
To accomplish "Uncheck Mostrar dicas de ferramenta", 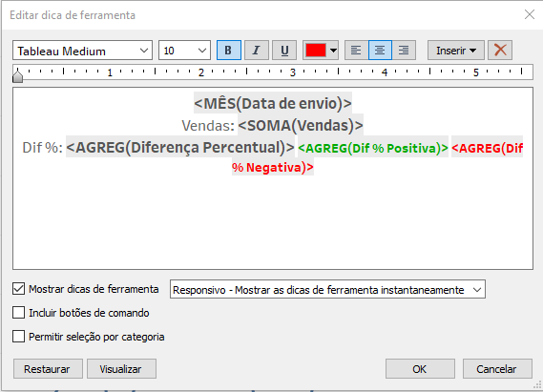I will click(x=19, y=289).
